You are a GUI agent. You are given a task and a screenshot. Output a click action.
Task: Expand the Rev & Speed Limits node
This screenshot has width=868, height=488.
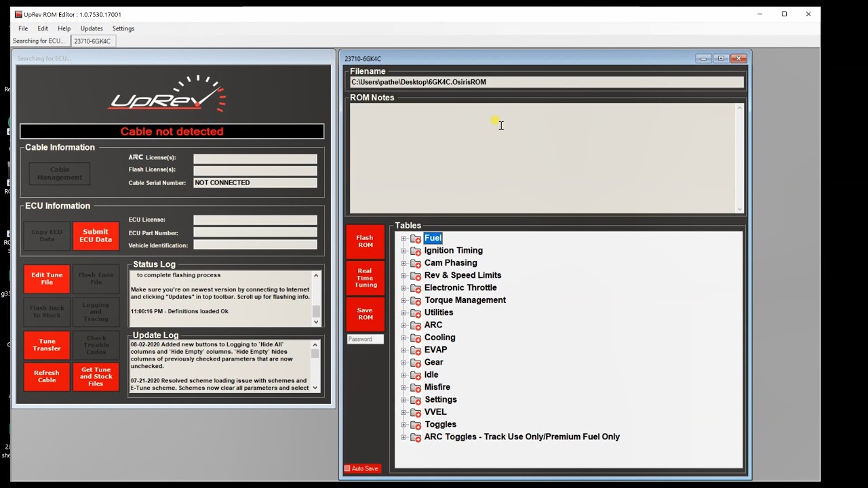403,276
